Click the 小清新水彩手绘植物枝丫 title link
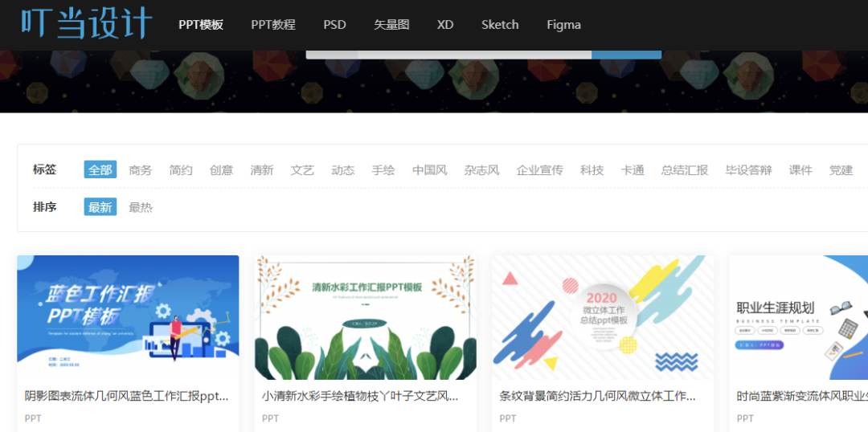Image resolution: width=868 pixels, height=432 pixels. tap(360, 396)
